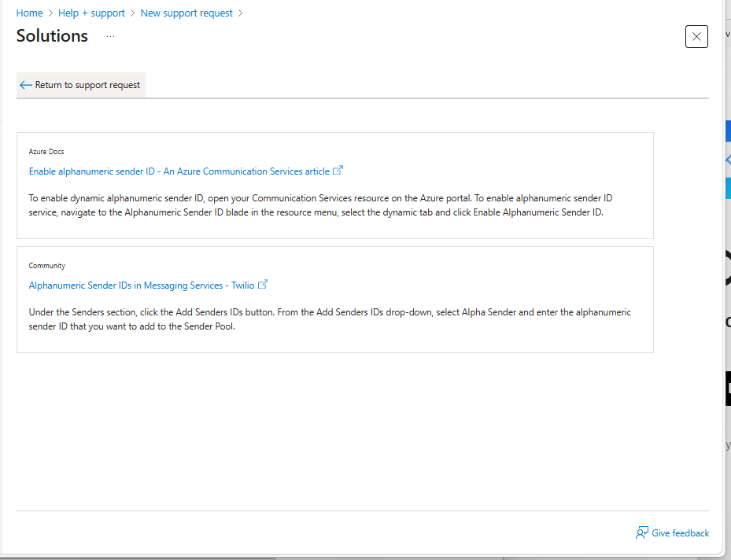Open the ellipsis menu beside Solutions
Screen dimensions: 731x560
point(110,36)
